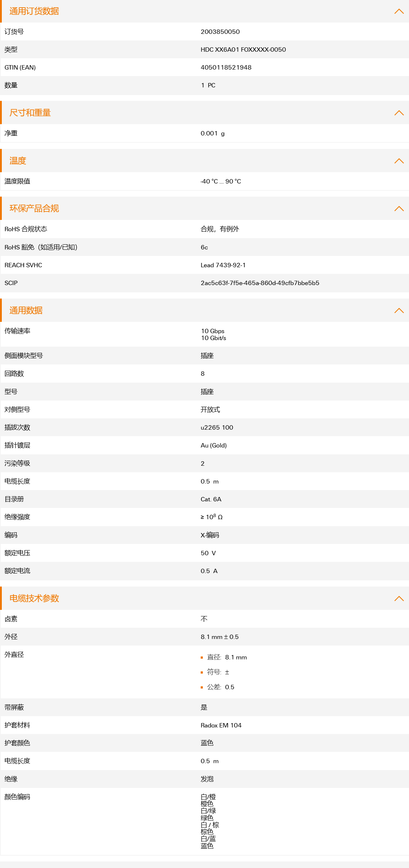Click the 插拔次数 row label

coord(17,427)
